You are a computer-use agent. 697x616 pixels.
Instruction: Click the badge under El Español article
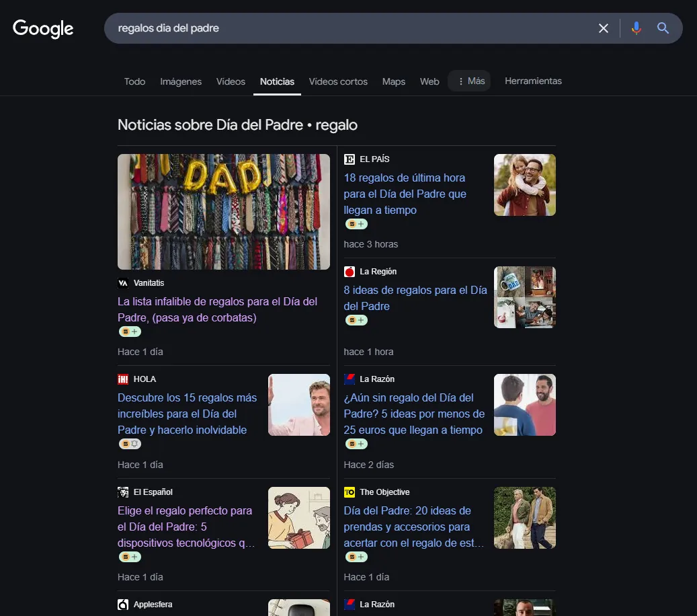[x=130, y=556]
